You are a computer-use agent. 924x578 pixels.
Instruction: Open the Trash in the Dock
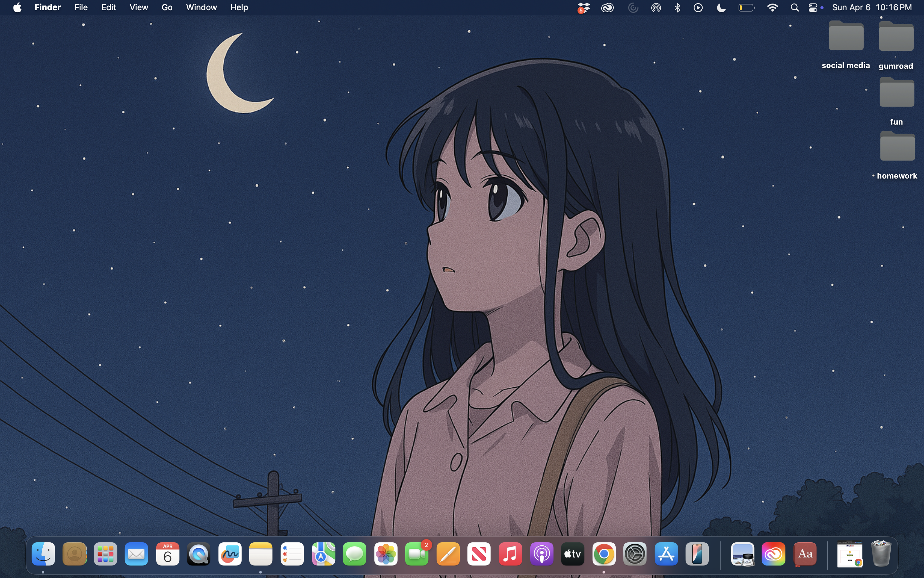pos(881,553)
